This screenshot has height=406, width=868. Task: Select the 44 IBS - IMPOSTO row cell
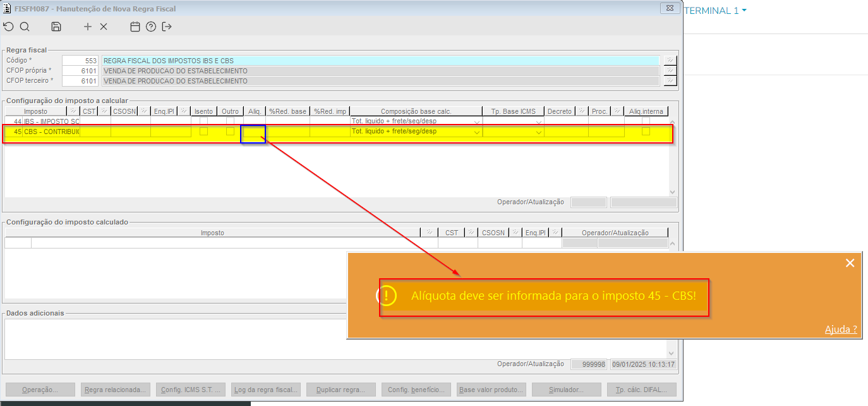(x=51, y=121)
